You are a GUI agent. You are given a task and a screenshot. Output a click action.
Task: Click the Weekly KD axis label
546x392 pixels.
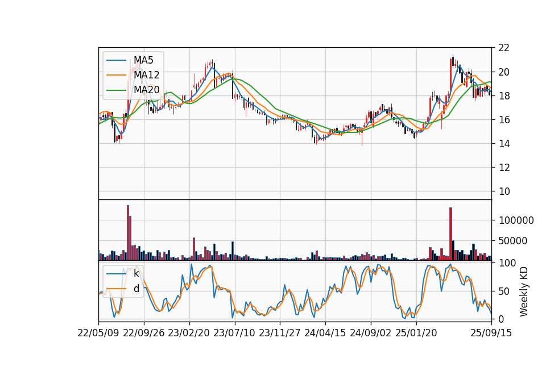click(x=524, y=291)
